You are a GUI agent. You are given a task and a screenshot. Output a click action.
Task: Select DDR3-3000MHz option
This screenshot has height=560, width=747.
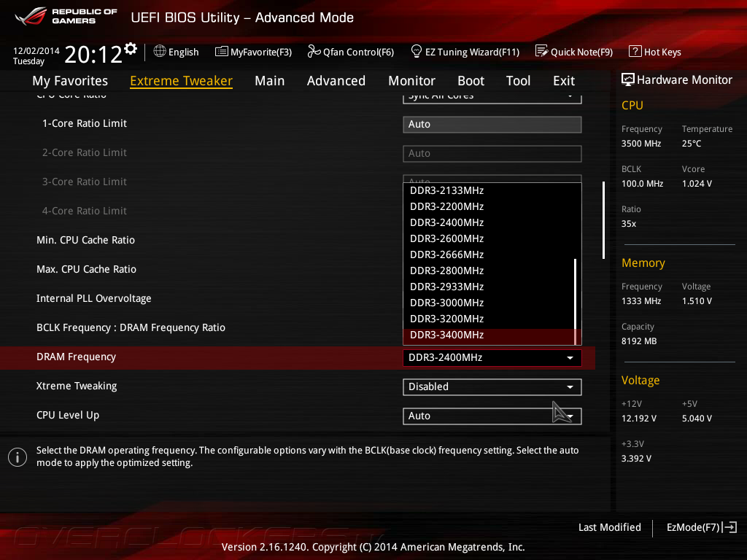[489, 303]
